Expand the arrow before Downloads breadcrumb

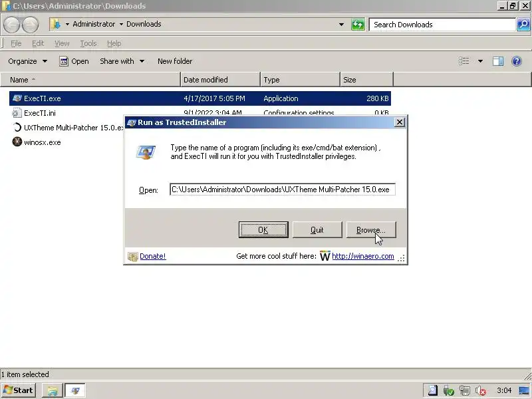(x=121, y=24)
